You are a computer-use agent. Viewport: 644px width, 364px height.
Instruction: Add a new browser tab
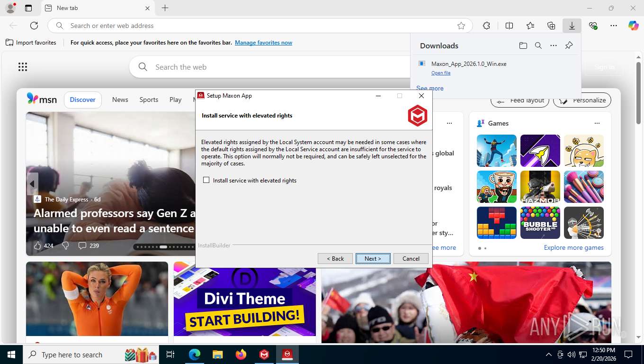coord(165,8)
